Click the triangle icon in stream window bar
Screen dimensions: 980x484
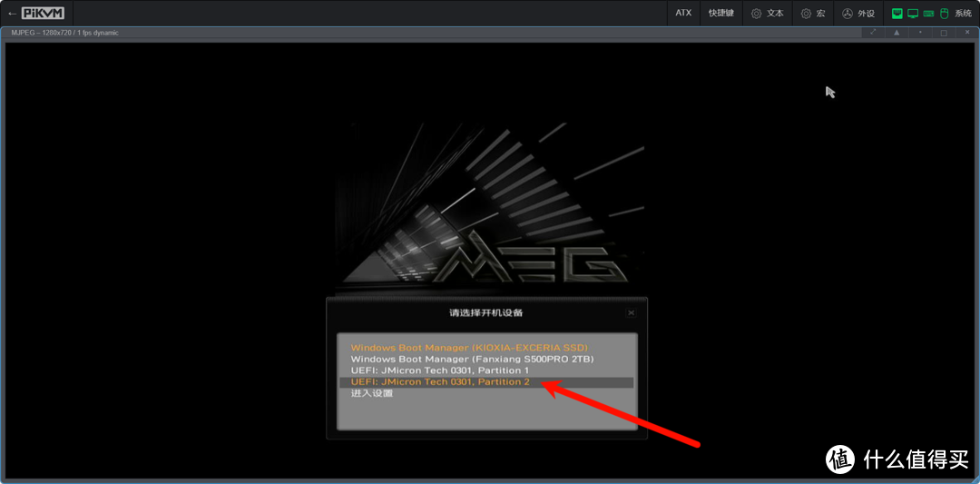point(897,33)
